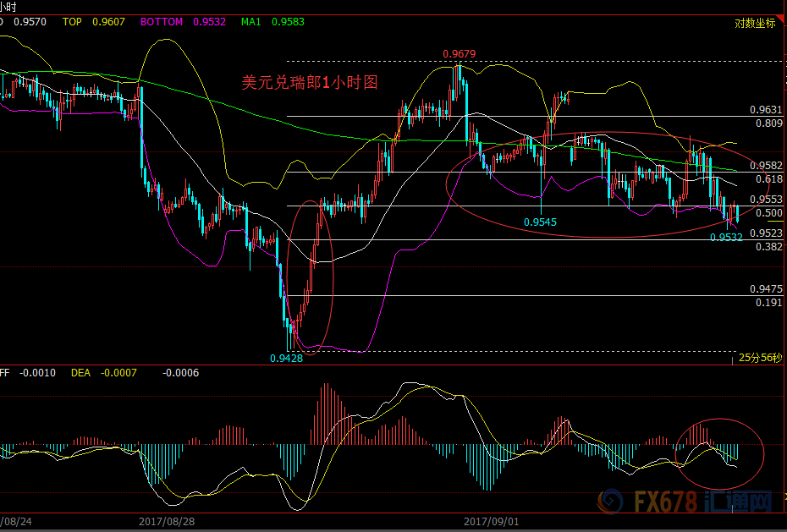Click the 2017/08/28 date on the time axis
Viewport: 787px width, 532px height.
167,522
